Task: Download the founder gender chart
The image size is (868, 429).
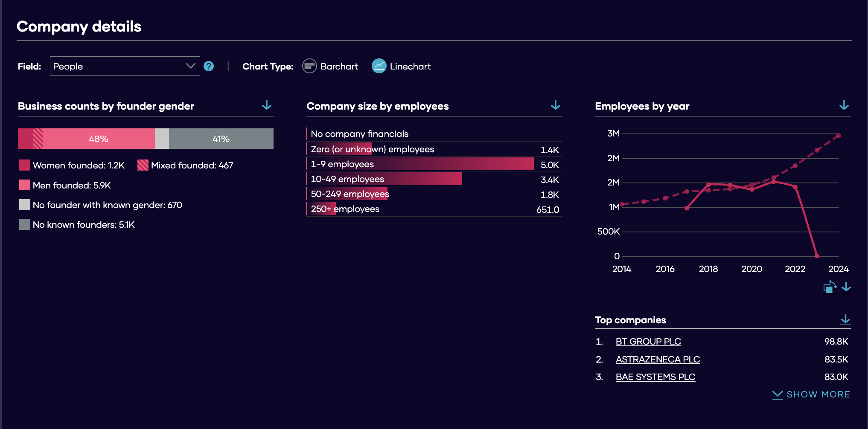Action: pyautogui.click(x=267, y=106)
